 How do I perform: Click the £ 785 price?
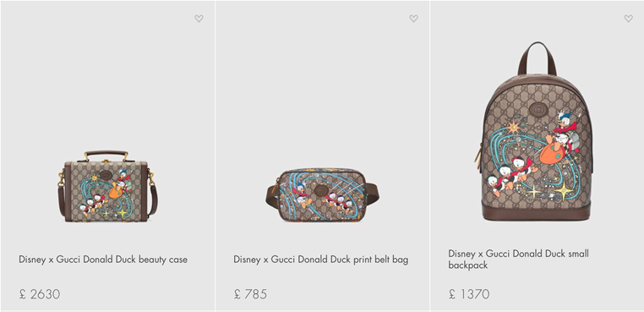[x=250, y=294]
